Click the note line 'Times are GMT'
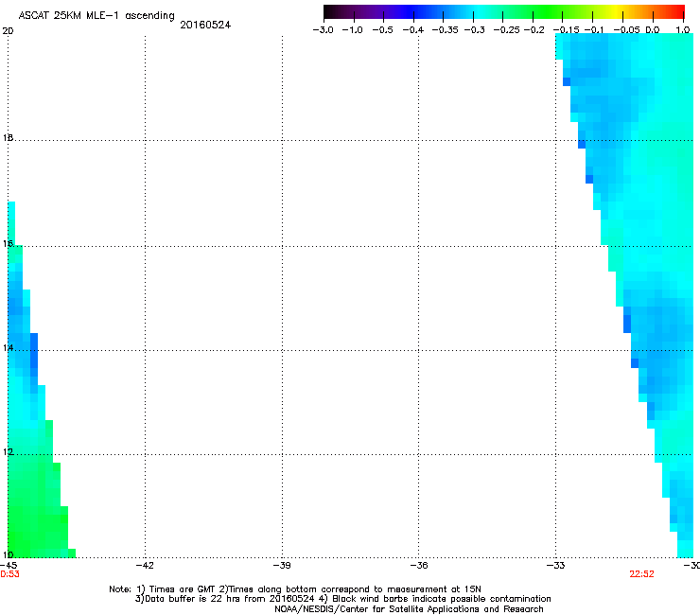The width and height of the screenshot is (700, 615). coord(182,589)
